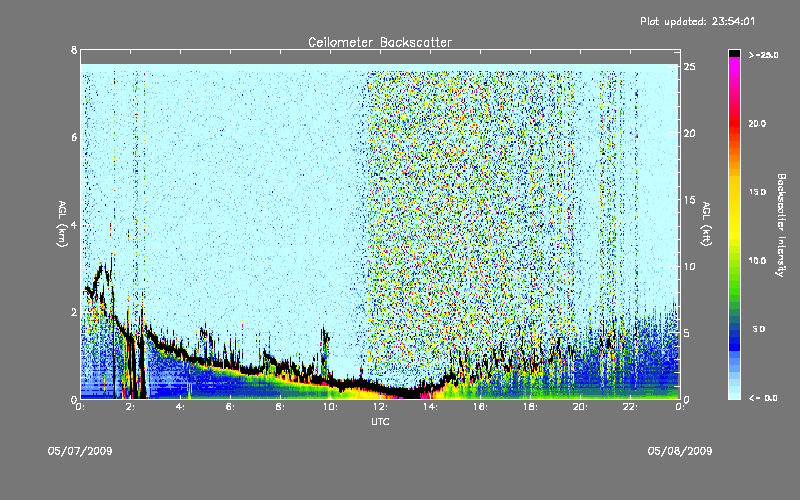The image size is (800, 500).
Task: Click the yellow 15.0 region of the colorbar
Action: click(x=734, y=193)
